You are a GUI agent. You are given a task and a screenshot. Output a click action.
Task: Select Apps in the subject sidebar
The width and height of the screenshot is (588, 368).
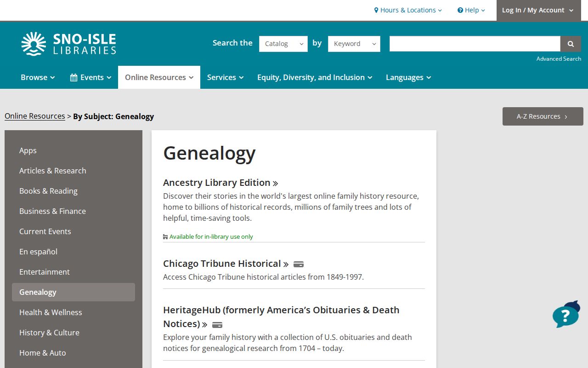(x=73, y=150)
